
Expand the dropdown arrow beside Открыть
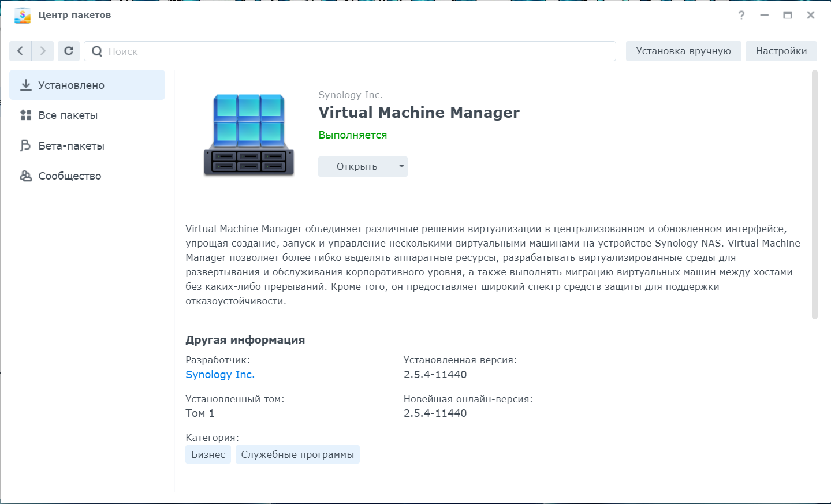(x=402, y=166)
